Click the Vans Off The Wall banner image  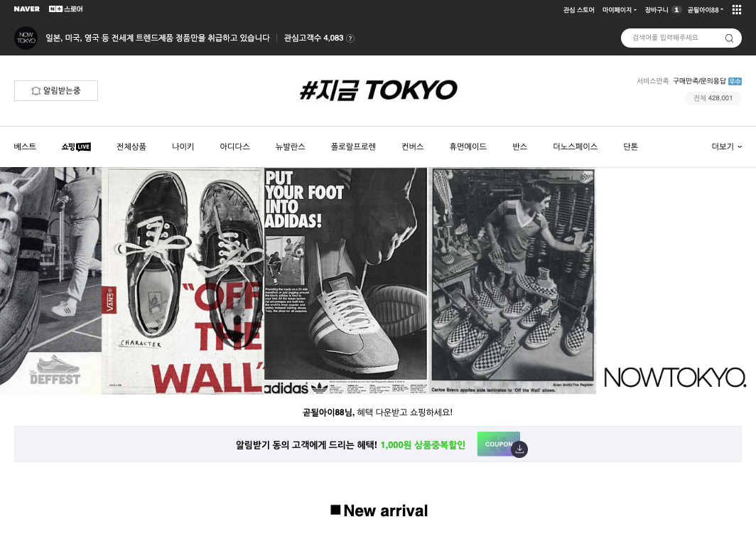pos(183,281)
